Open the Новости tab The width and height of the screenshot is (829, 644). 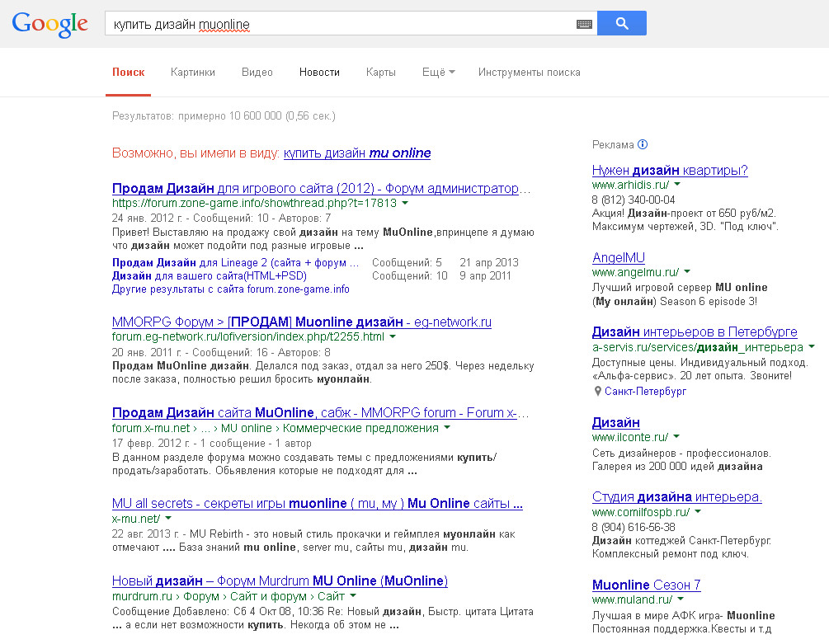(319, 73)
